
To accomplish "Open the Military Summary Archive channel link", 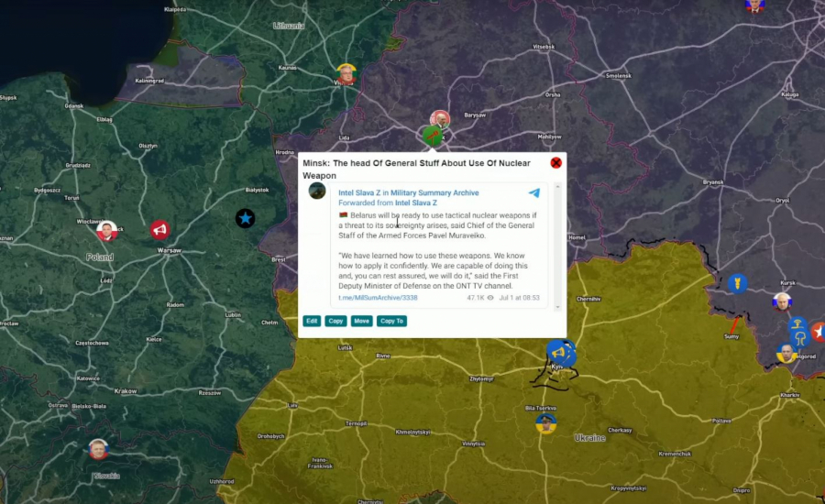I will (434, 192).
